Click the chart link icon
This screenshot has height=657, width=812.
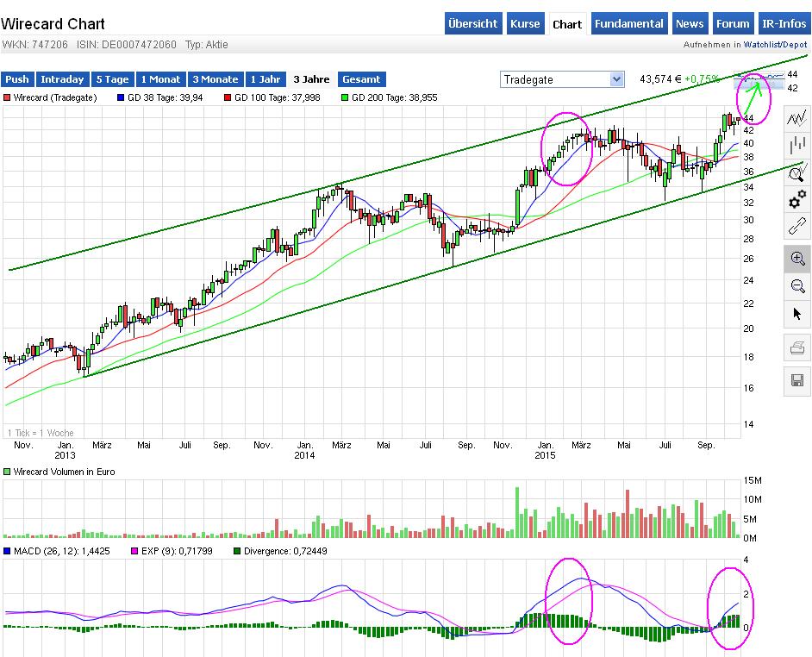(x=797, y=227)
